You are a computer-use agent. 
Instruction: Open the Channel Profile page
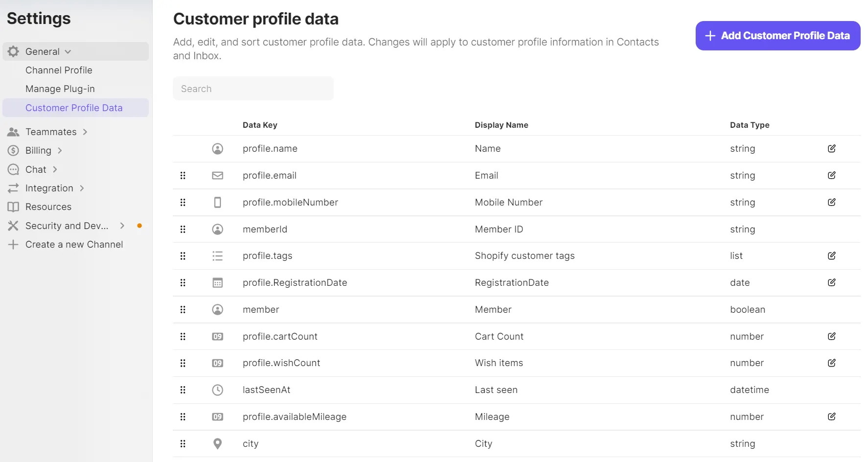(59, 70)
